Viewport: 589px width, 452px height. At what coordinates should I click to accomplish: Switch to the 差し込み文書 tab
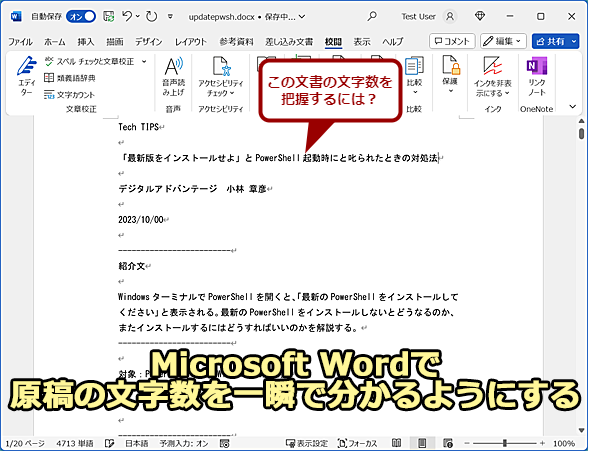pos(289,41)
